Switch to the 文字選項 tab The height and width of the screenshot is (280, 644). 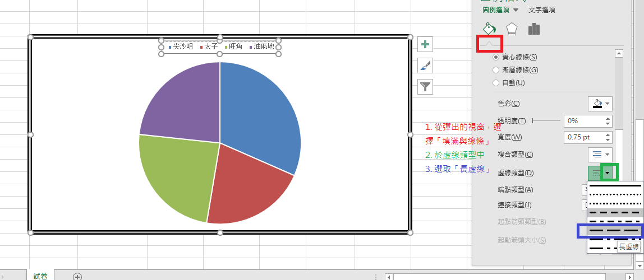542,10
